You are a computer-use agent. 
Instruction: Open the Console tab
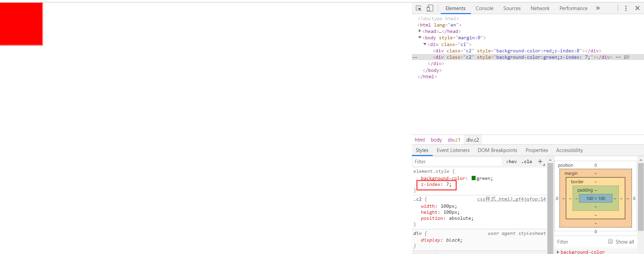(x=484, y=8)
